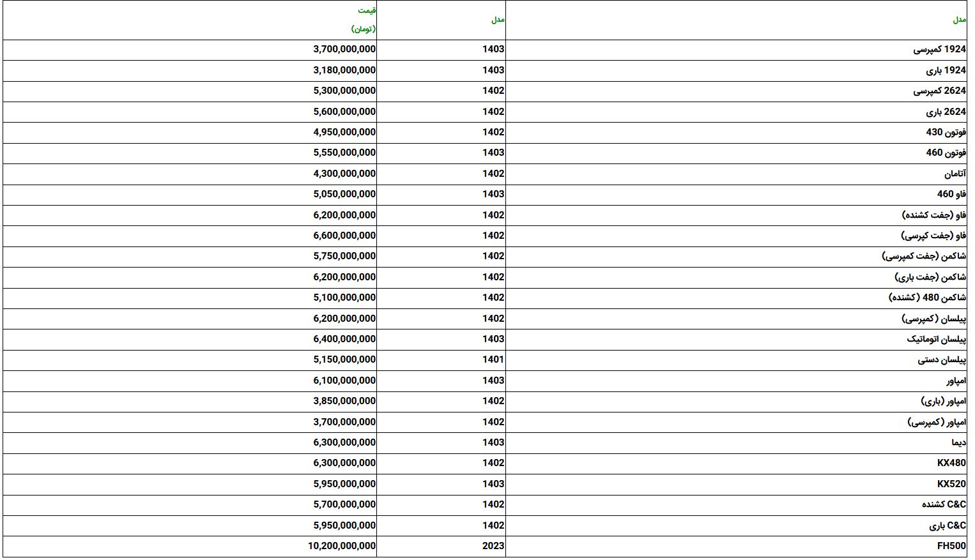Select the price 10,200,000,000
The image size is (975, 560).
point(342,546)
